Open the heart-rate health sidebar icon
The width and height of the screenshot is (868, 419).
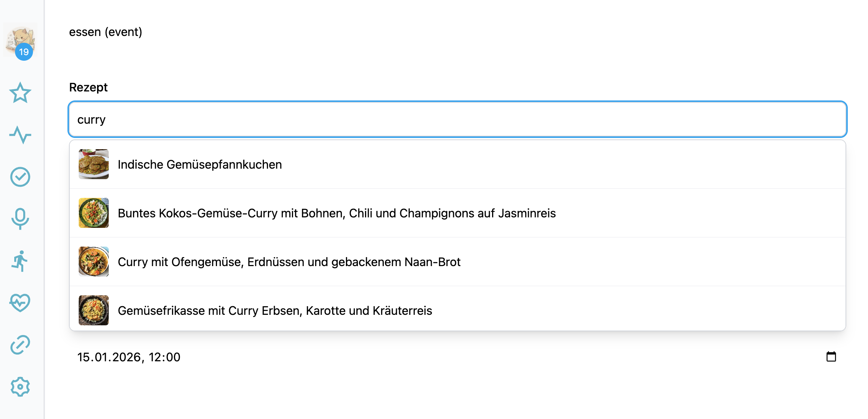pos(20,303)
